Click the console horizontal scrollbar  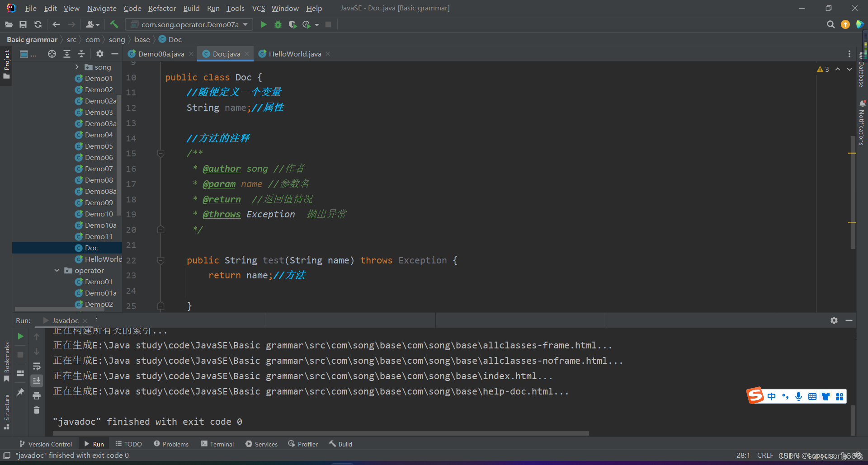321,433
